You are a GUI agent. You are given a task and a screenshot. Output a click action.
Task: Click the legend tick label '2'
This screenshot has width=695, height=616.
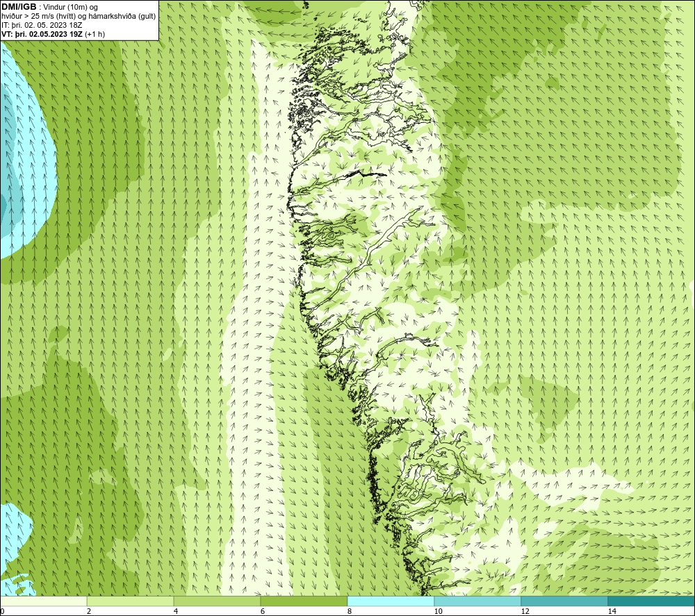(x=89, y=612)
